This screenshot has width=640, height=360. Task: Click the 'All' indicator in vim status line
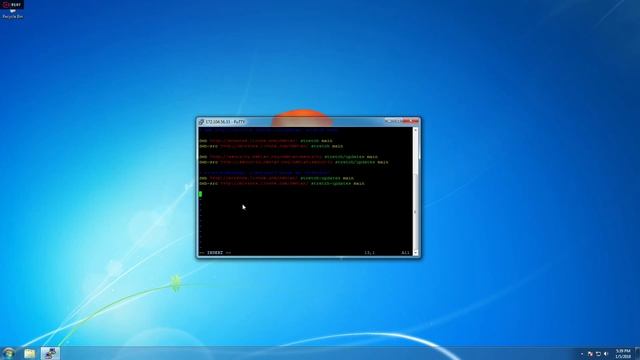point(405,253)
